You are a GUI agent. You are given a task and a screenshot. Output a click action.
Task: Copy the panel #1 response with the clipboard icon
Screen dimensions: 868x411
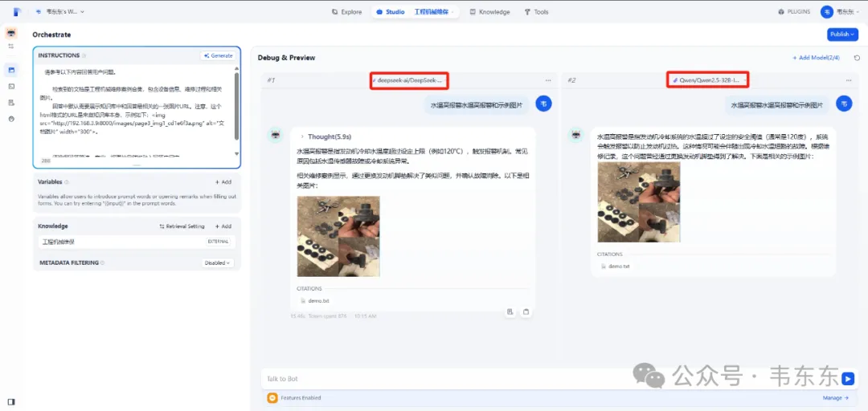(x=526, y=311)
